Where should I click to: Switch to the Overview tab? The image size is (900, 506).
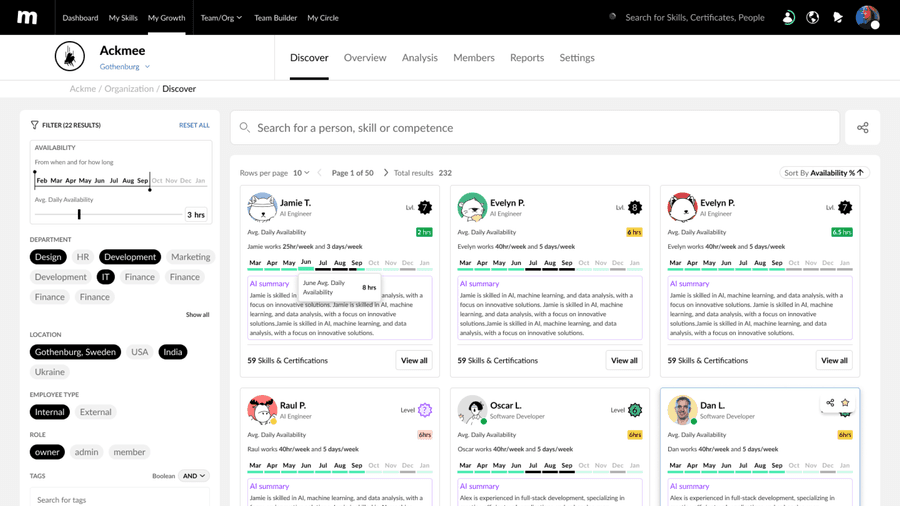click(365, 57)
